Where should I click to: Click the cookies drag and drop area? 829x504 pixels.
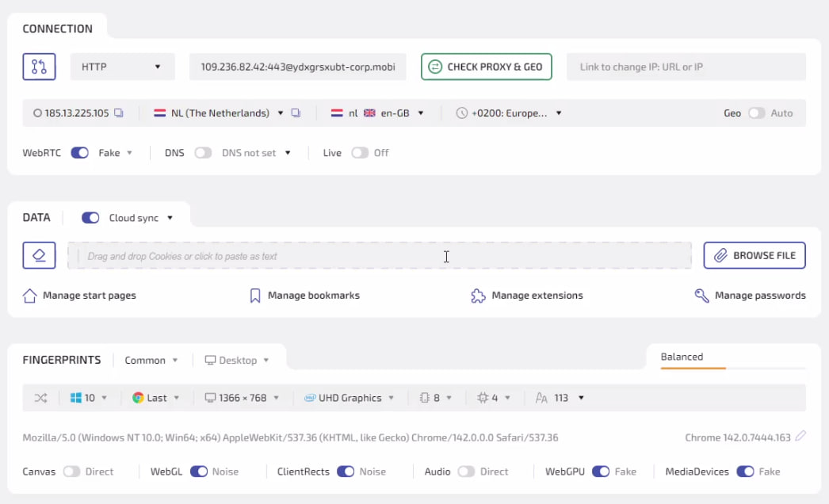380,255
